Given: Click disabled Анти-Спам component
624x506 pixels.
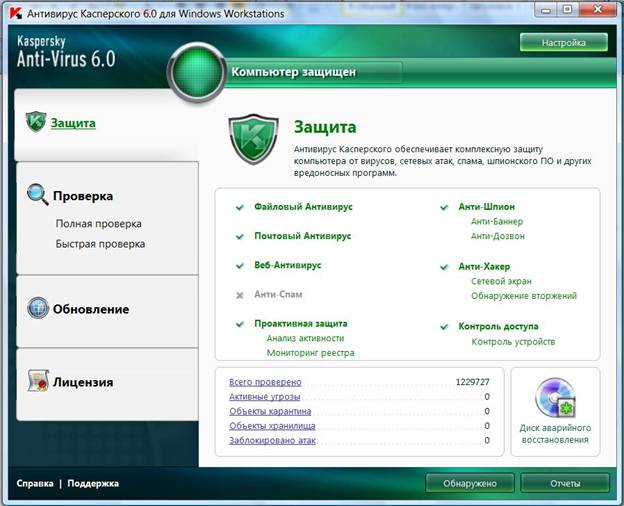Looking at the screenshot, I should (x=278, y=295).
